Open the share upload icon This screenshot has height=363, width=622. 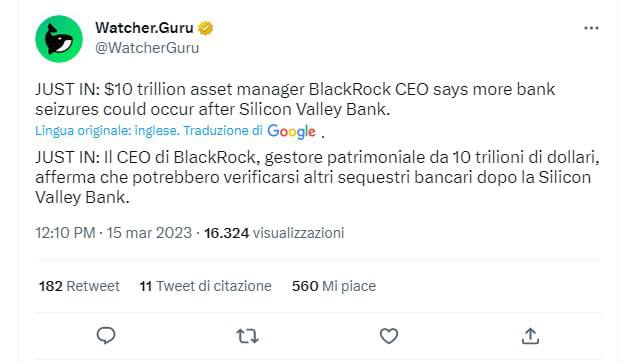click(x=530, y=336)
